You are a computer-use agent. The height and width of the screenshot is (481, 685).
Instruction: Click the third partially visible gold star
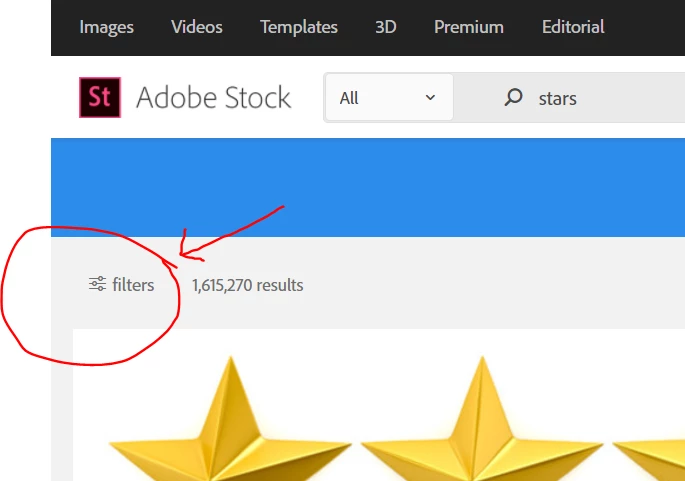coord(649,457)
